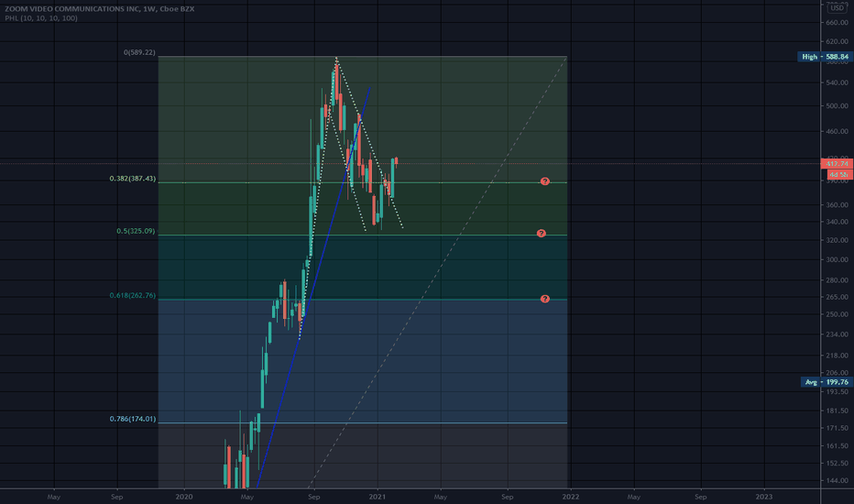The width and height of the screenshot is (854, 504).
Task: Click the 2021 label on time axis
Action: pyautogui.click(x=378, y=497)
